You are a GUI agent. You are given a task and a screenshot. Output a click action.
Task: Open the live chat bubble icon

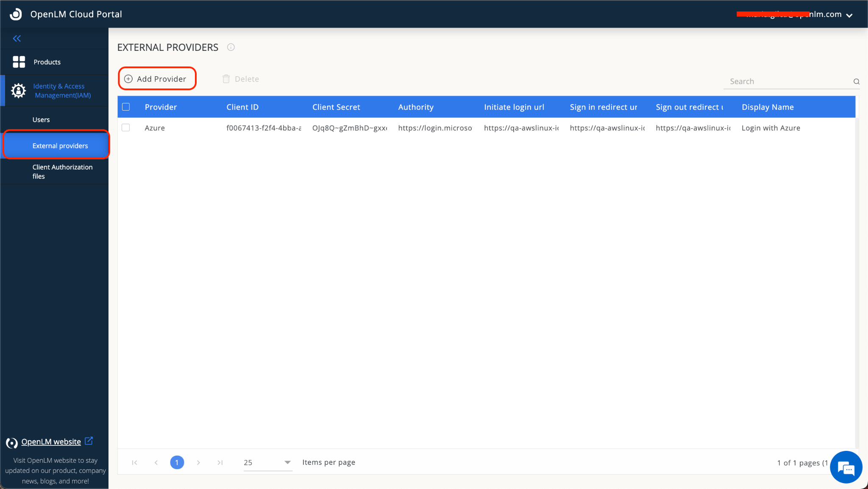[846, 468]
